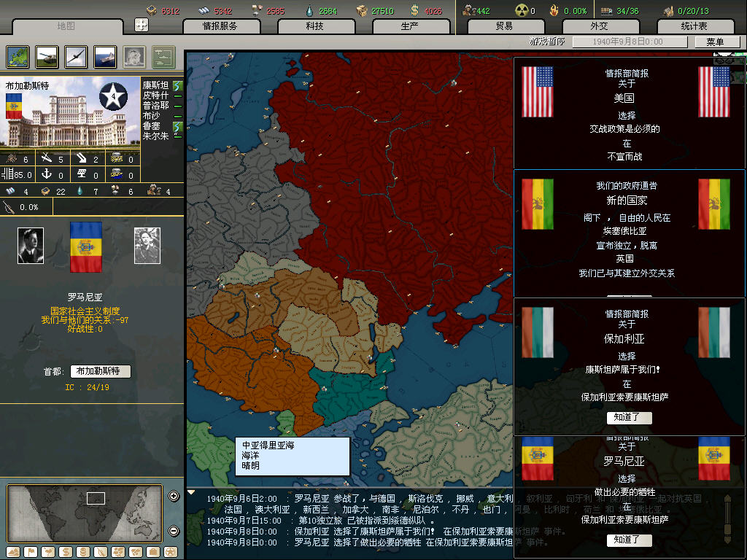
Task: Select province 鲁塞 in list
Action: click(x=152, y=125)
